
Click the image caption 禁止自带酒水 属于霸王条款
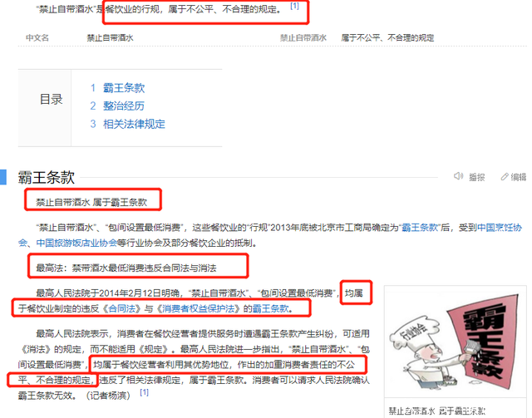(436, 411)
